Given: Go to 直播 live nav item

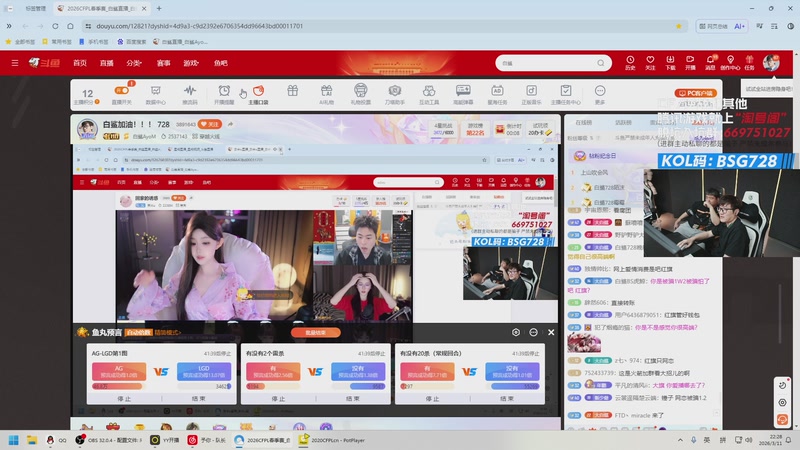Looking at the screenshot, I should click(x=107, y=63).
